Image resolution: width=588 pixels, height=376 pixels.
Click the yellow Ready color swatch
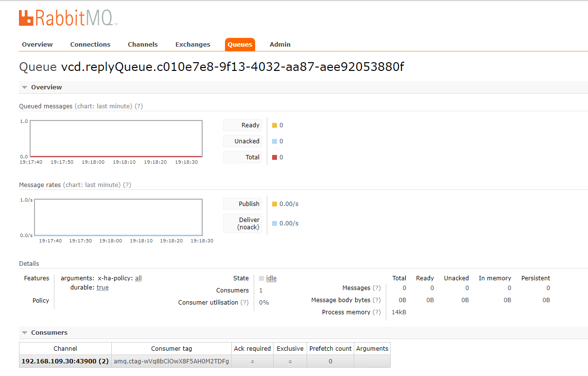pyautogui.click(x=275, y=125)
